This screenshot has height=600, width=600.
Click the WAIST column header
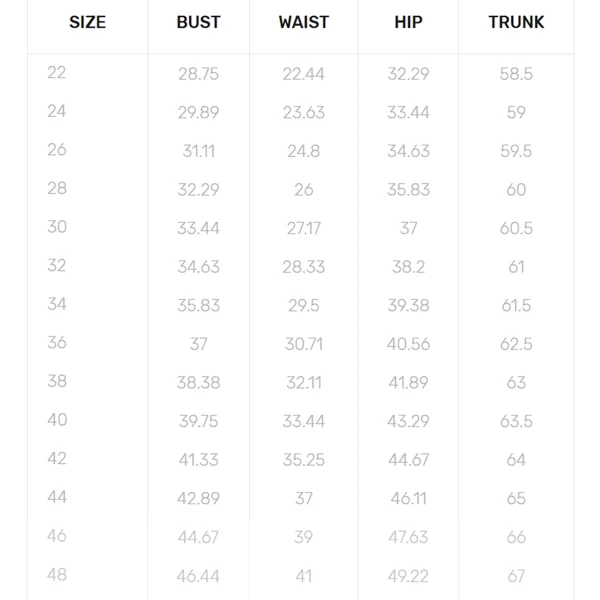click(x=303, y=22)
